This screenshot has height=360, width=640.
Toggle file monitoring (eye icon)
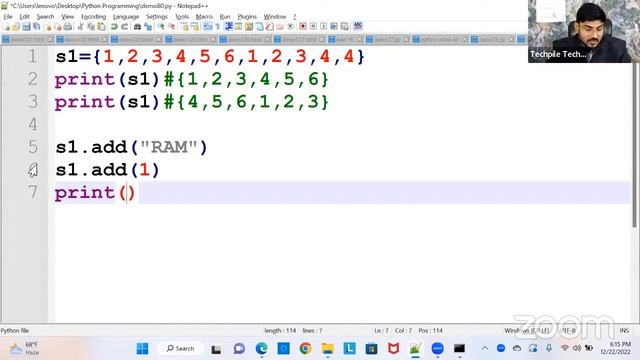(290, 27)
